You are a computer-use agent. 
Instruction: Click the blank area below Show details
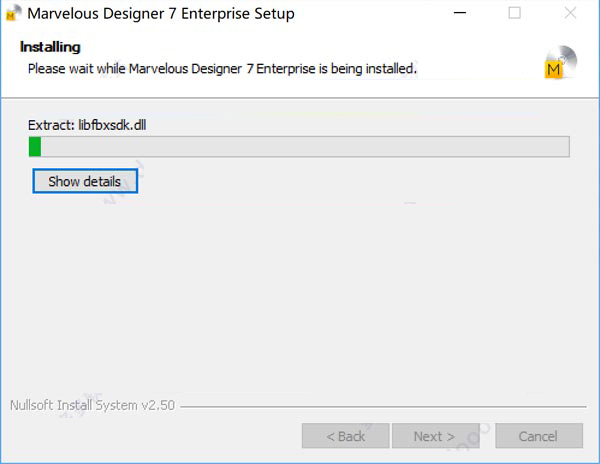coord(300,290)
